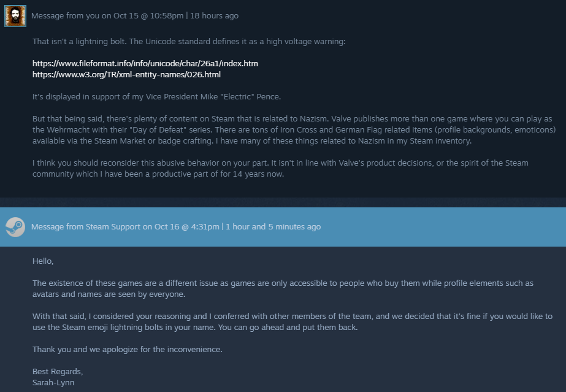
Task: Click the "1 hour and 5 minutes ago" timestamp
Action: point(273,227)
